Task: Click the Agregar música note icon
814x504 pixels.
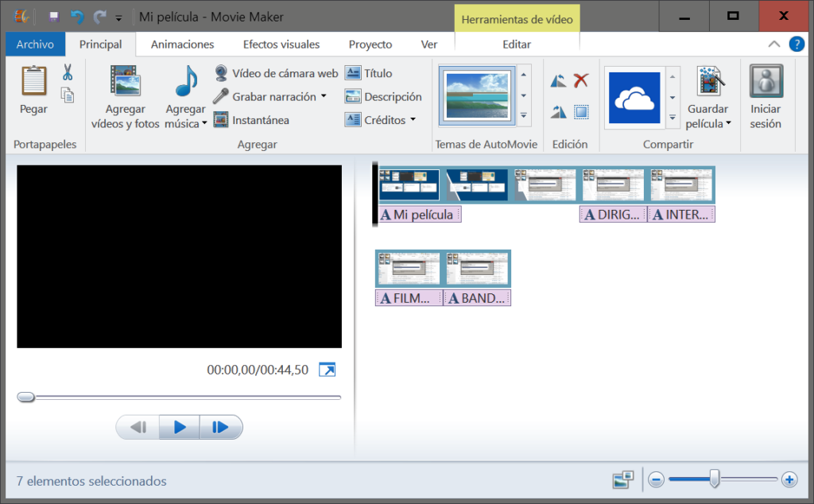Action: coord(184,81)
